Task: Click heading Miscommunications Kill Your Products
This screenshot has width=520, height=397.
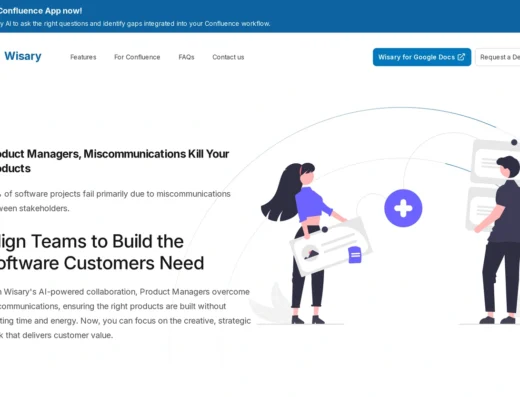Action: point(114,161)
